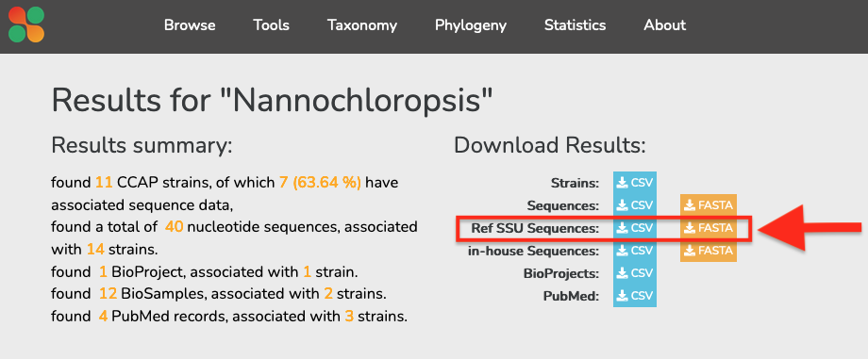Download BioProjects results as CSV
Viewport: 868px width, 359px height.
coord(635,273)
